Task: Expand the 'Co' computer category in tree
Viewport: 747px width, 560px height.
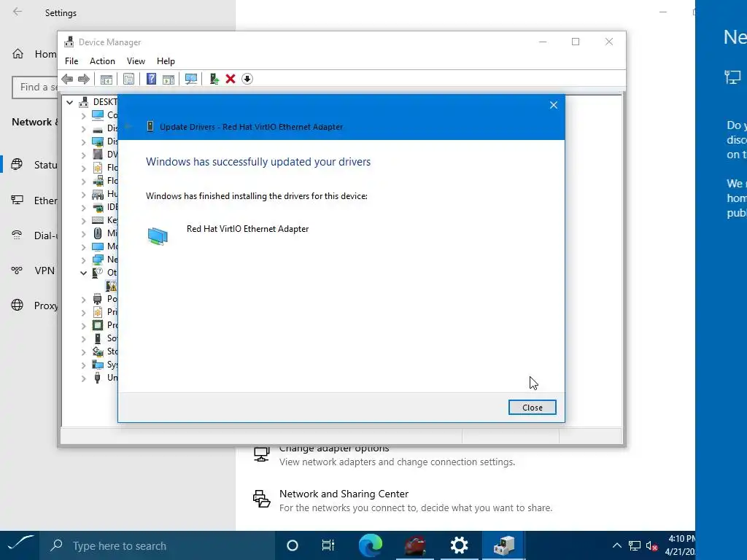Action: [83, 116]
